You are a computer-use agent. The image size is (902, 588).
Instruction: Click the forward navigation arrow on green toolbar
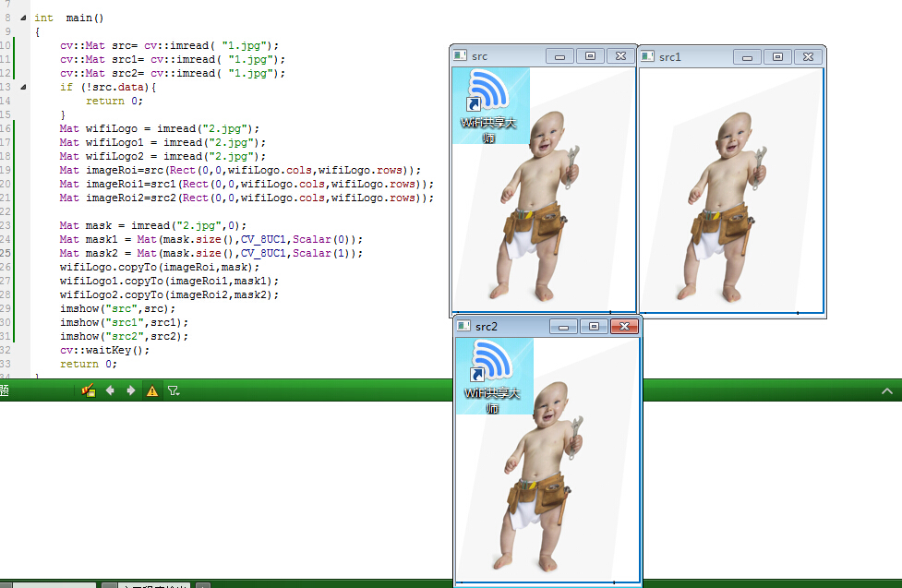pos(129,390)
